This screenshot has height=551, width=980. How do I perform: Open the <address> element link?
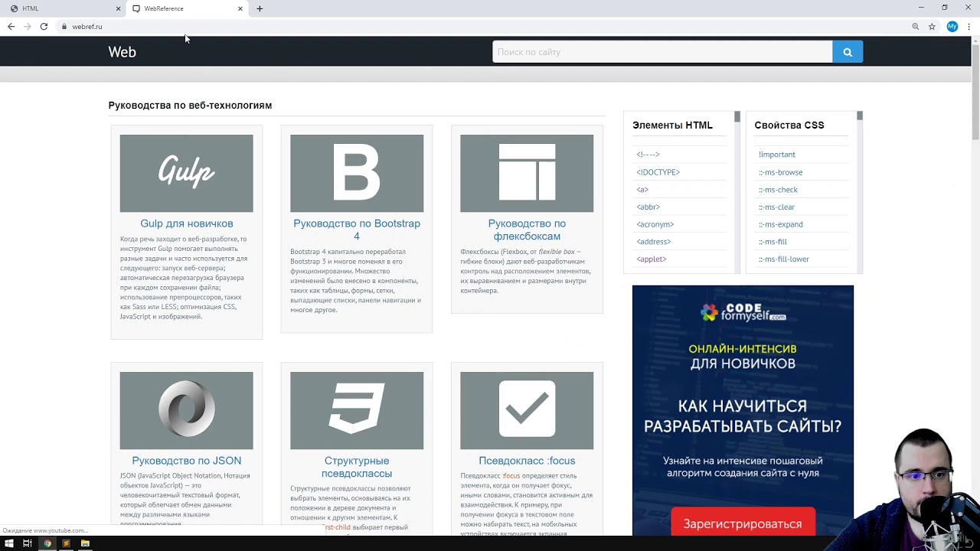pos(653,242)
